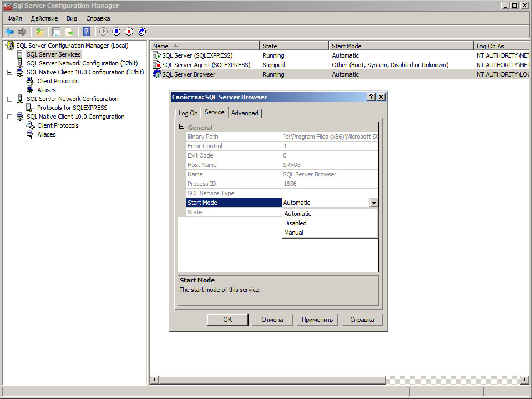The height and width of the screenshot is (399, 532).
Task: Choose Disabled from the Start Mode list
Action: [x=295, y=223]
